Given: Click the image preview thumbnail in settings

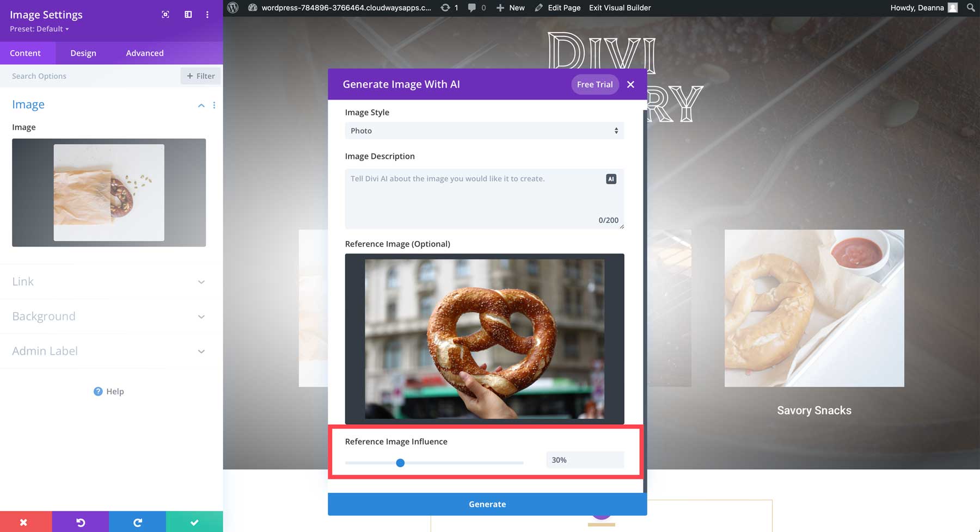Looking at the screenshot, I should pos(109,193).
